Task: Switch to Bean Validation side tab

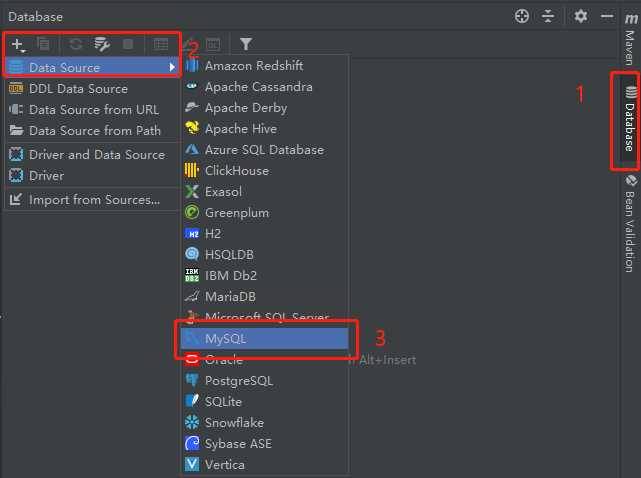Action: click(x=630, y=223)
